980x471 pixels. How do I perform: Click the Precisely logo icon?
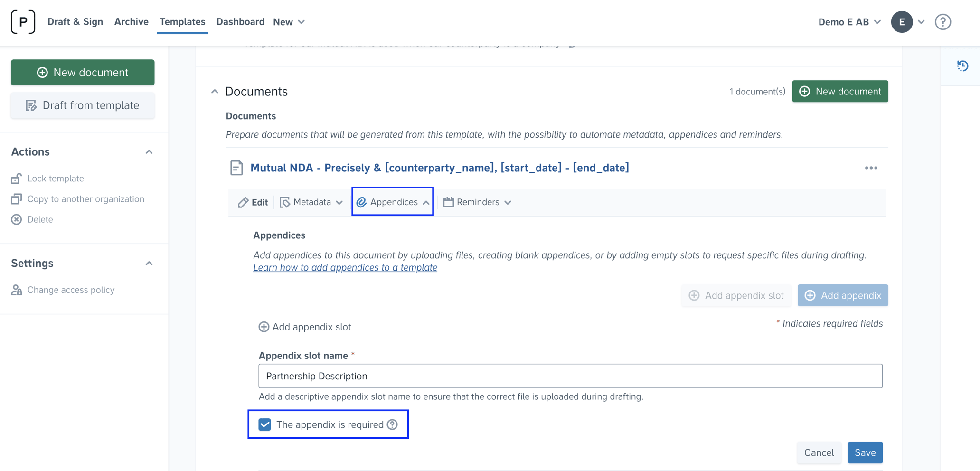coord(23,21)
